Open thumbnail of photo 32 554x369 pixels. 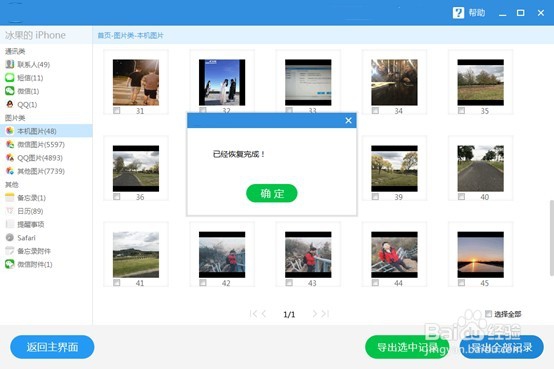tap(222, 82)
